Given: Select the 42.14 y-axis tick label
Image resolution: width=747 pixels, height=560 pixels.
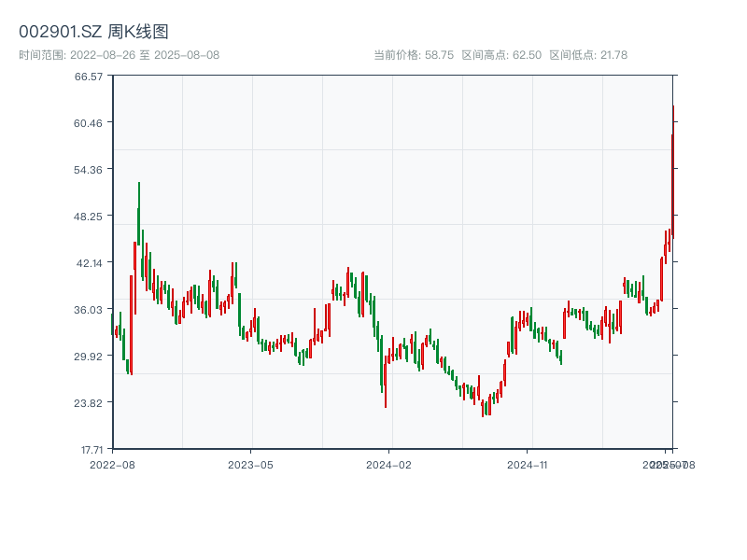Looking at the screenshot, I should point(89,263).
